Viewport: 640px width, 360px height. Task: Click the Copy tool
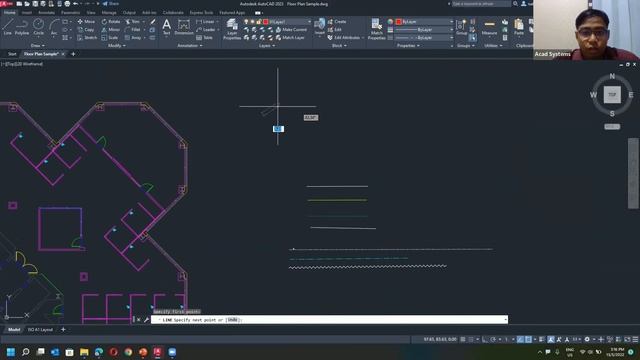[x=86, y=30]
